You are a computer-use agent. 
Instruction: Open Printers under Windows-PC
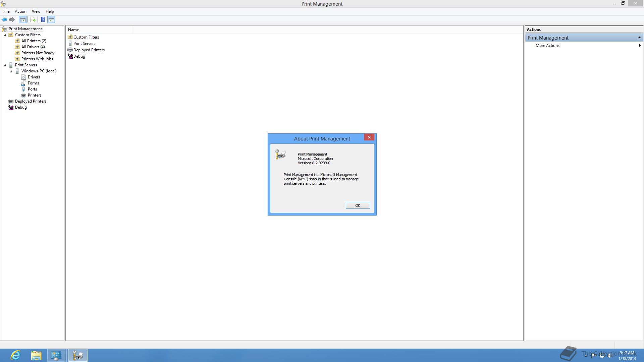click(35, 95)
